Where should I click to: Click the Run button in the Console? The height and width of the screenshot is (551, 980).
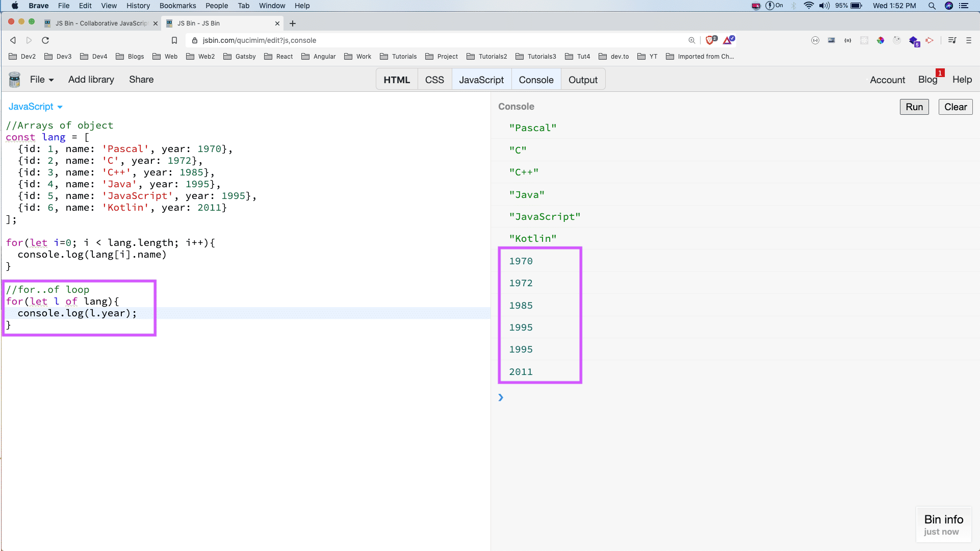[x=914, y=107]
